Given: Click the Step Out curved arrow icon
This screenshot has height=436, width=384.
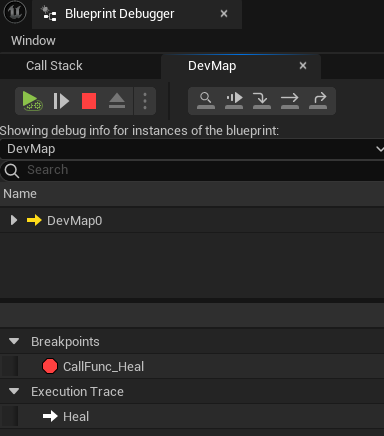Looking at the screenshot, I should (318, 101).
